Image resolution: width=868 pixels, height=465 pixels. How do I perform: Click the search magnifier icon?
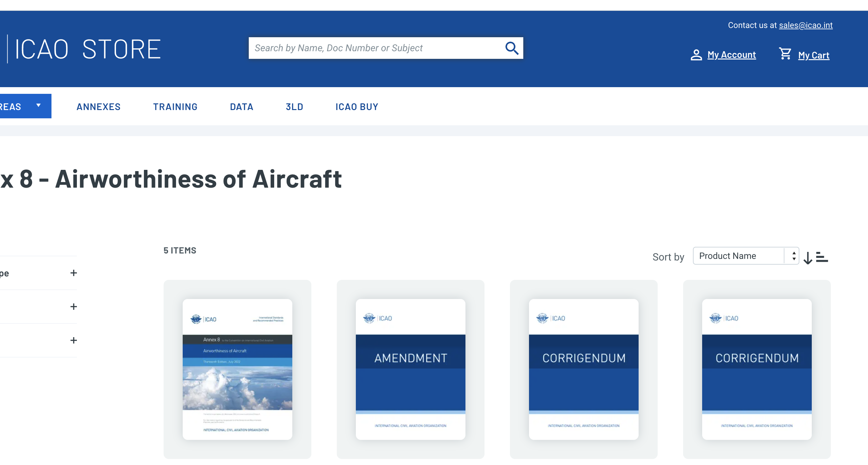[x=512, y=48]
